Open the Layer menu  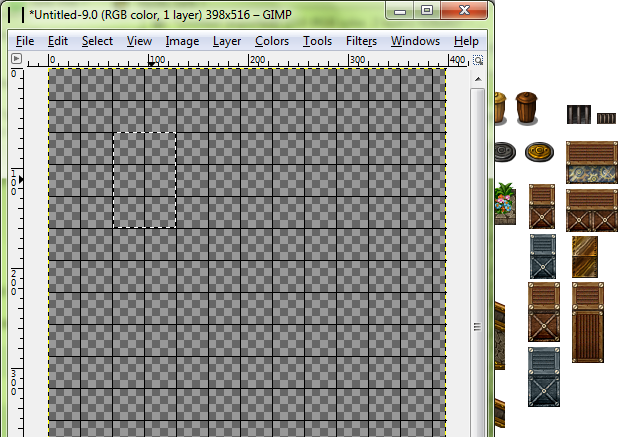[227, 41]
